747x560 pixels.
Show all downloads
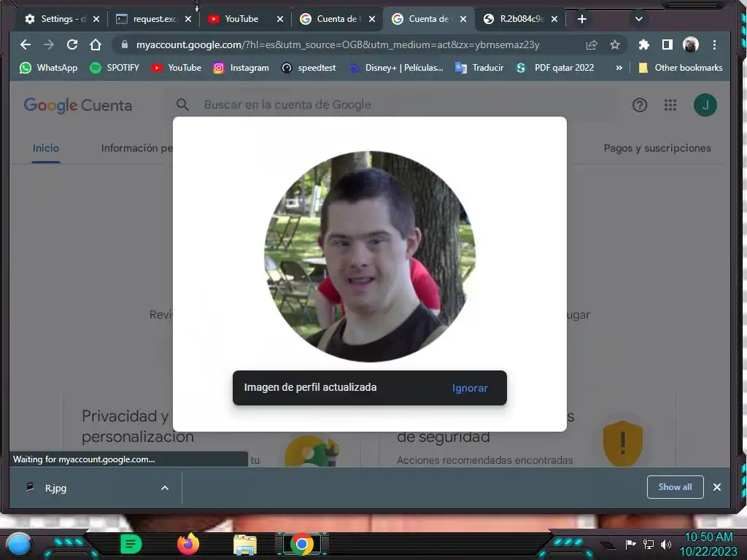click(x=675, y=487)
